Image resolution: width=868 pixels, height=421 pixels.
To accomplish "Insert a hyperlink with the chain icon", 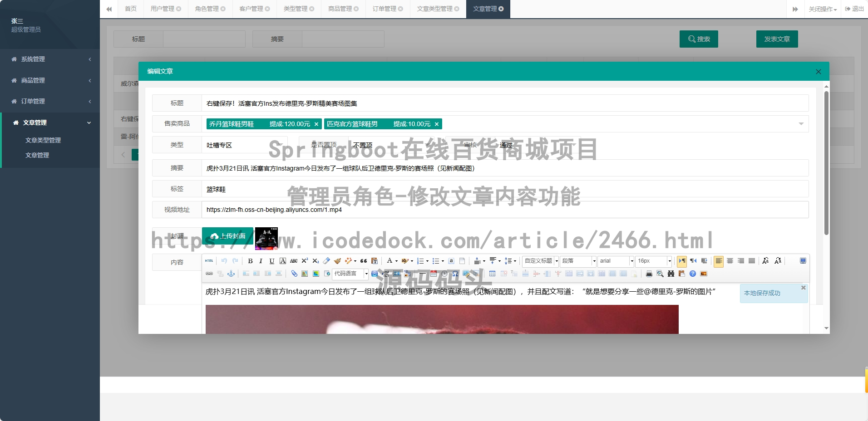I will pos(209,274).
